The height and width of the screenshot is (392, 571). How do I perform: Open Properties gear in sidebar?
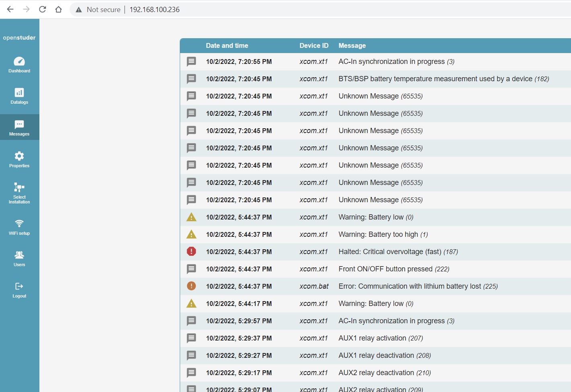(x=19, y=159)
